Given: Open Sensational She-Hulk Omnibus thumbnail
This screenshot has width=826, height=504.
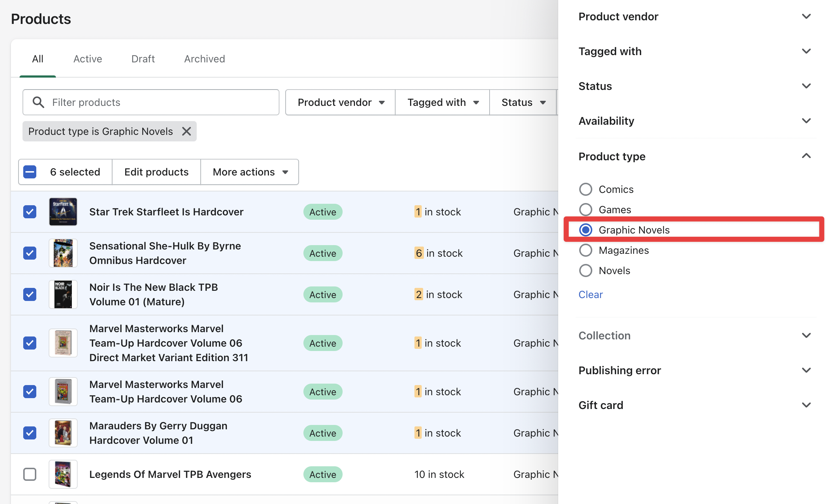Looking at the screenshot, I should click(x=63, y=253).
